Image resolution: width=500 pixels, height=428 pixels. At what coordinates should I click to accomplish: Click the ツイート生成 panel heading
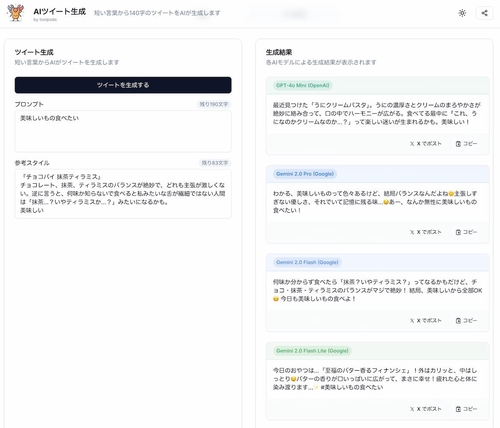tap(34, 52)
